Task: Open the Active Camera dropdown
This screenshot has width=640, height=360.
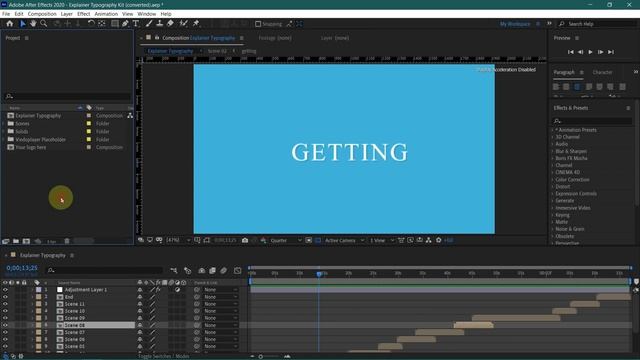Action: pyautogui.click(x=344, y=240)
